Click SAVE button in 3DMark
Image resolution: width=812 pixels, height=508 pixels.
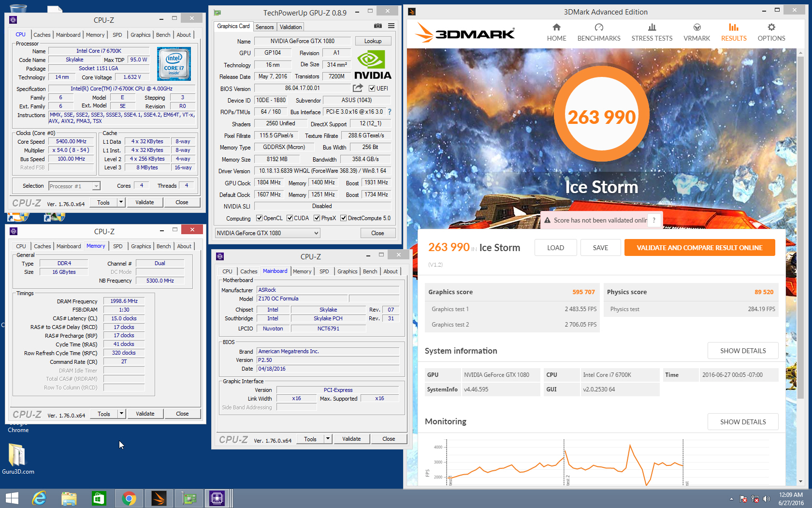[x=600, y=248]
